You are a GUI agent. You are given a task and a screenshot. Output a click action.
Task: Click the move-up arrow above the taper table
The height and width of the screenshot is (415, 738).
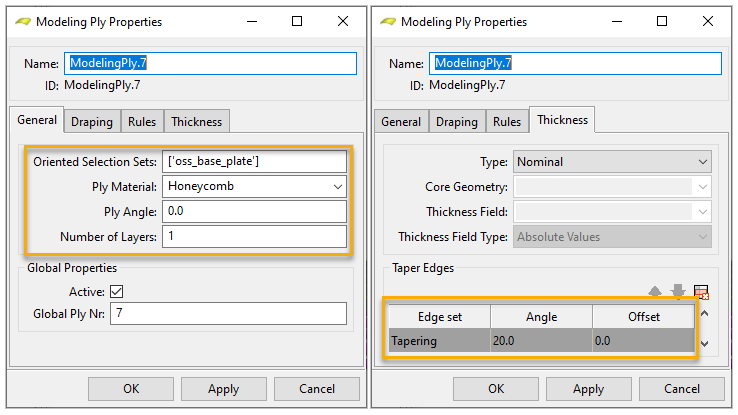click(656, 291)
